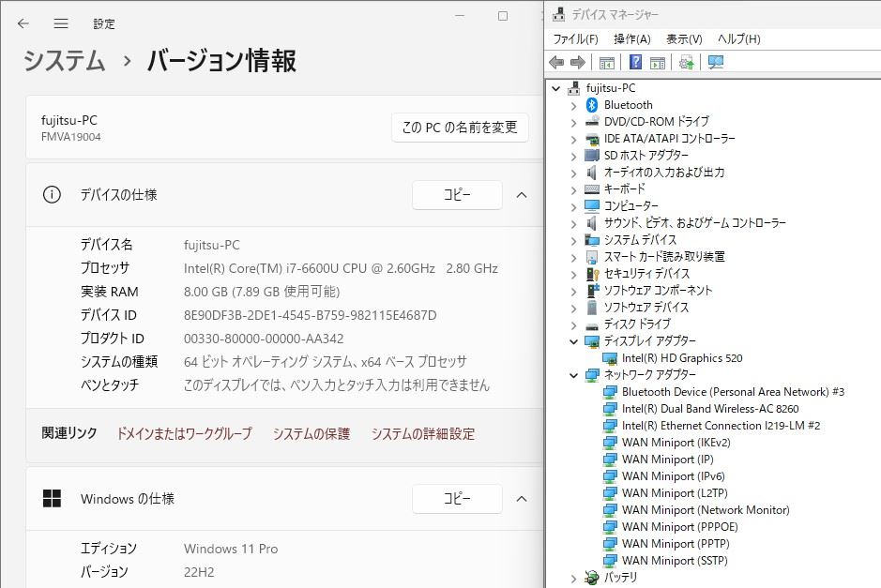The height and width of the screenshot is (588, 881).
Task: Click the Intel HD Graphics 520 adapter icon
Action: click(610, 358)
